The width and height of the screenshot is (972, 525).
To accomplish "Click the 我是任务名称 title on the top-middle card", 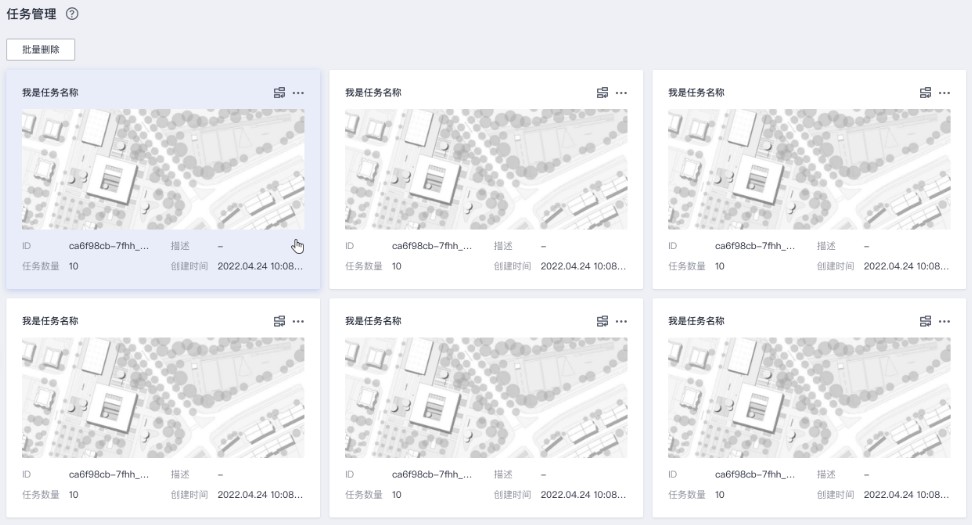I will click(x=373, y=93).
